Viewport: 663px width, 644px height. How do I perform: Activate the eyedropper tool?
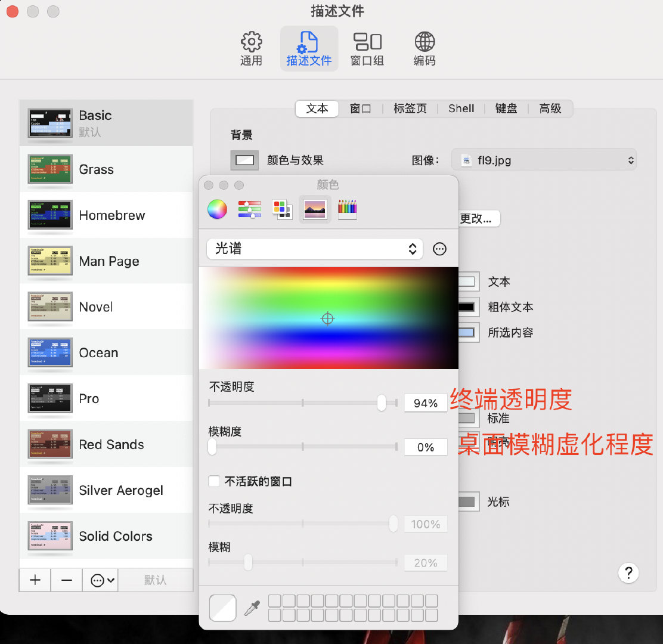pos(252,607)
